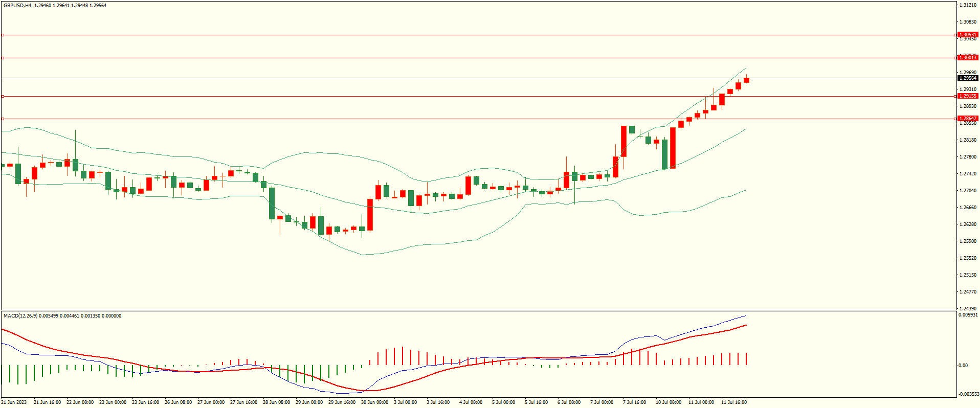Click the 1.30830 price scale value
This screenshot has height=408, width=980.
point(968,22)
